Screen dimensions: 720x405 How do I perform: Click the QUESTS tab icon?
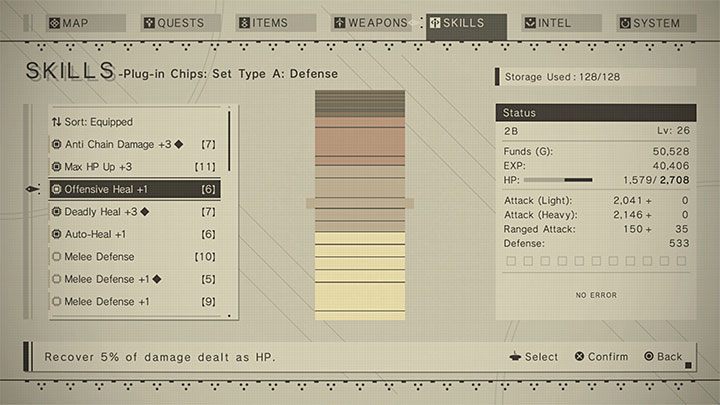[x=149, y=23]
